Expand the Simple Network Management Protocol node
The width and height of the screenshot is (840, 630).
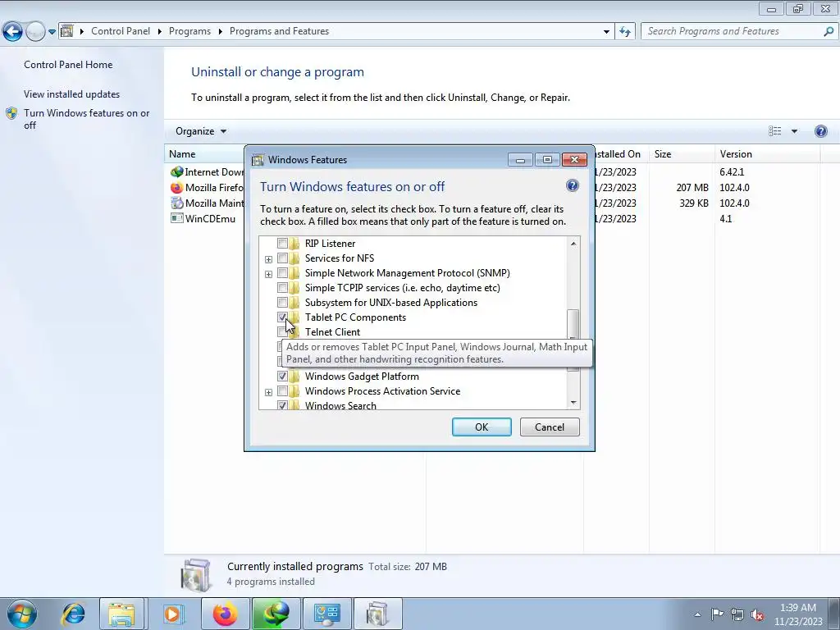coord(268,274)
